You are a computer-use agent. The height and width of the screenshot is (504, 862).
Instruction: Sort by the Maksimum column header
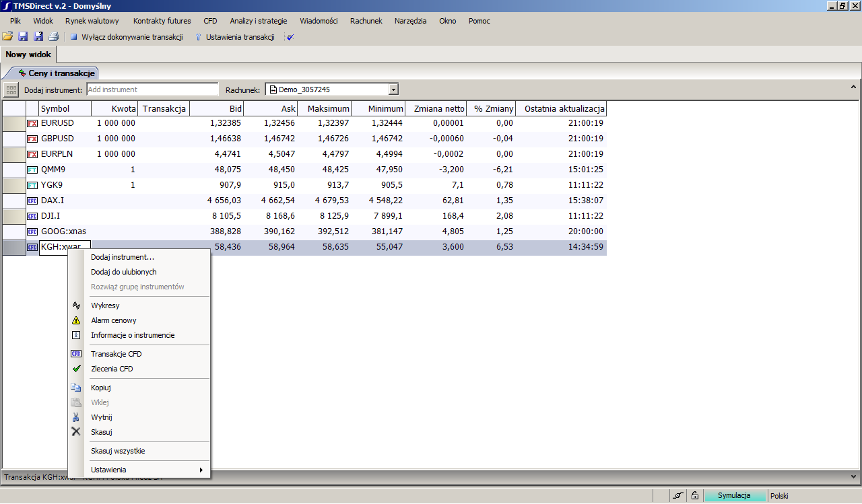pyautogui.click(x=325, y=109)
